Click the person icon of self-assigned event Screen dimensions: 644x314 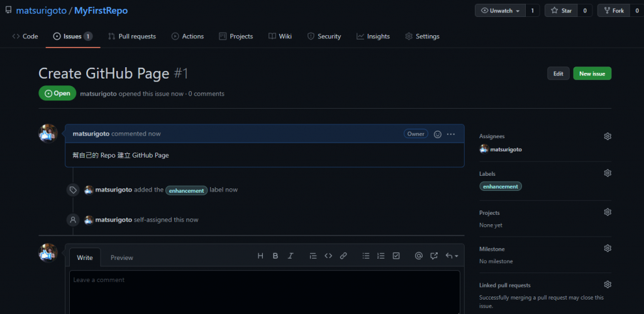point(73,220)
